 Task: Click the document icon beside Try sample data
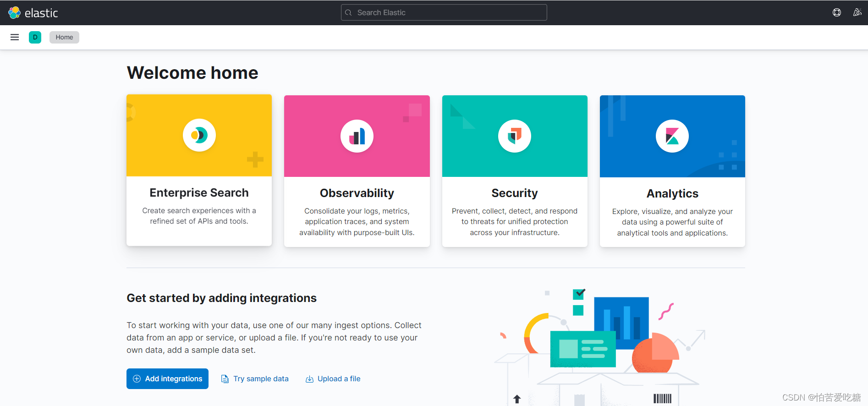[225, 379]
